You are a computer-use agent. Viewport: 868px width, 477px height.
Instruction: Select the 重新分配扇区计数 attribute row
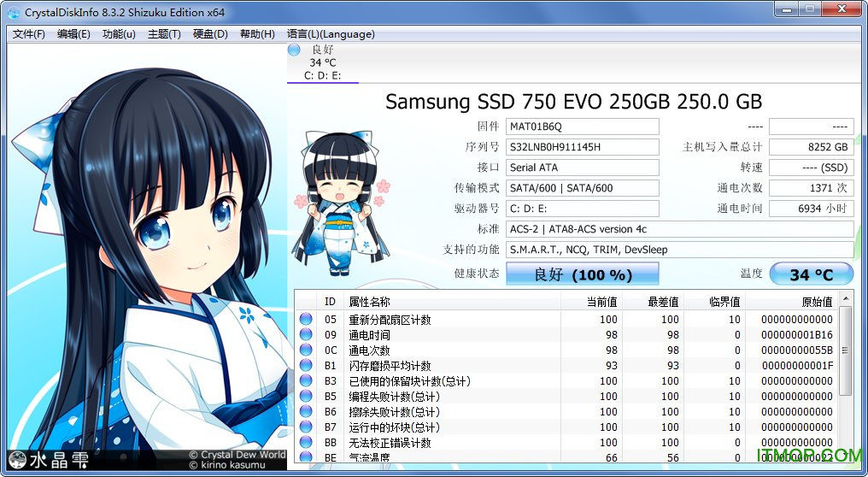pyautogui.click(x=566, y=319)
